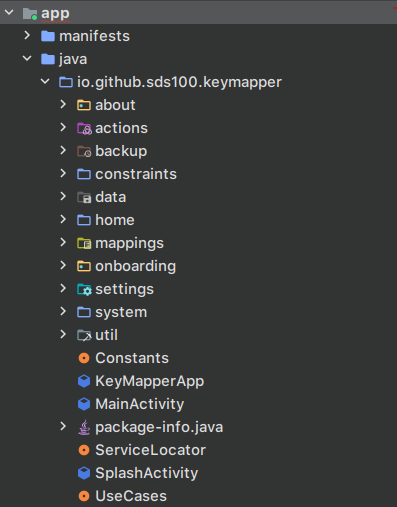Select the 'constraints' package label
The image size is (397, 507).
click(x=136, y=174)
